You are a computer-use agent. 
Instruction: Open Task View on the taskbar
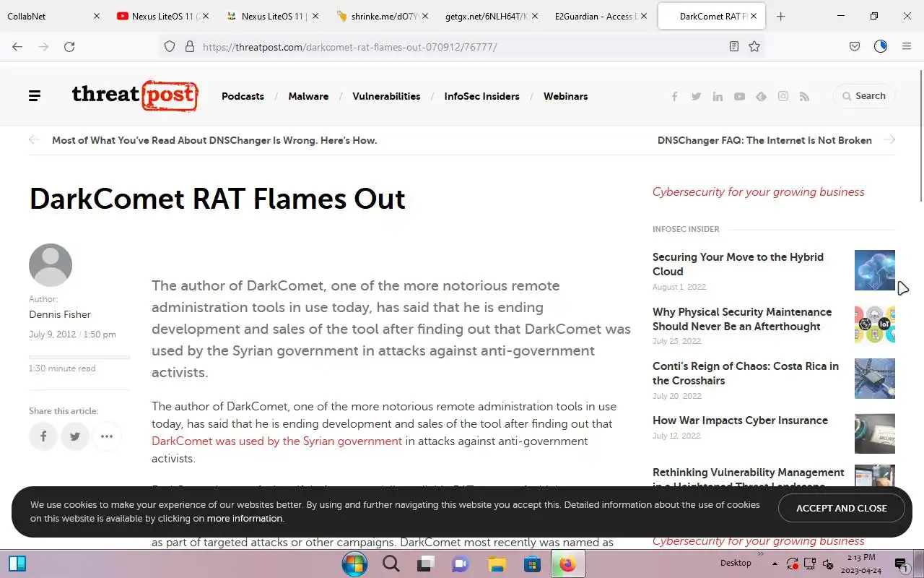tap(426, 564)
